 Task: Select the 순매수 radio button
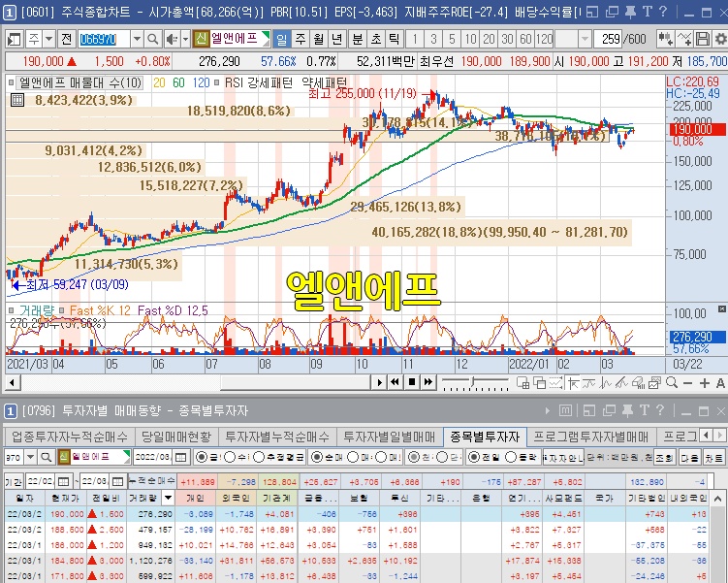click(317, 457)
